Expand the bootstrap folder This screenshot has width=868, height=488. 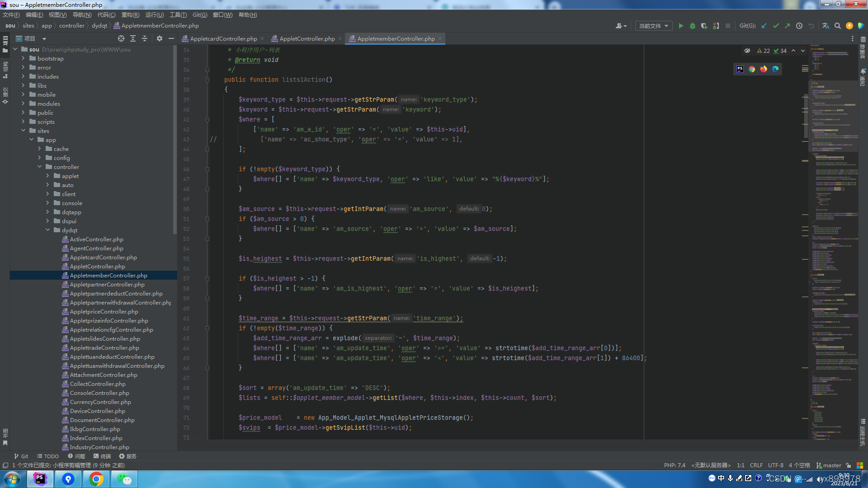23,59
